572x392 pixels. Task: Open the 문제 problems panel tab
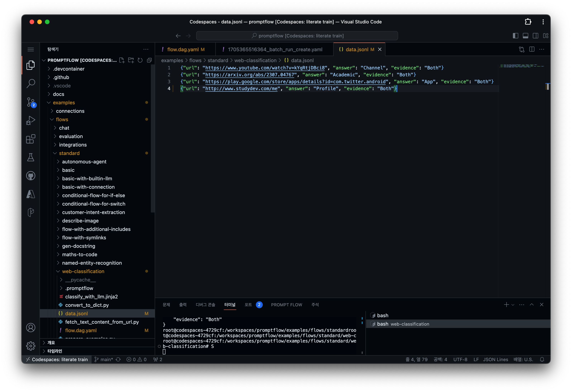[166, 305]
